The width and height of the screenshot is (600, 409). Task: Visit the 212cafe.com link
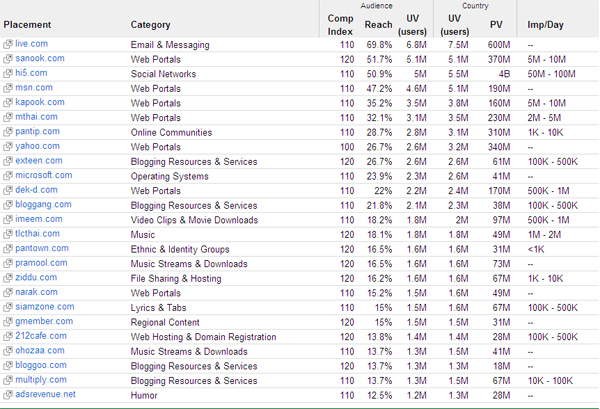[x=41, y=336]
